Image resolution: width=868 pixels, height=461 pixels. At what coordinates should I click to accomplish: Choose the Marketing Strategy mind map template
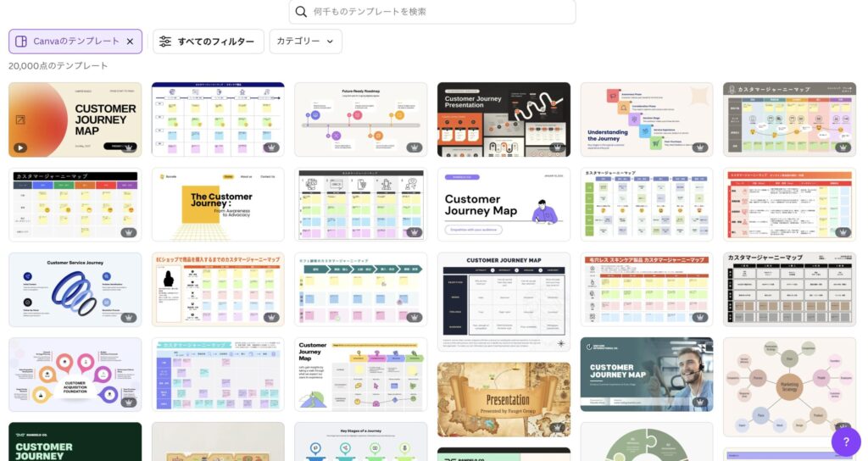point(789,386)
